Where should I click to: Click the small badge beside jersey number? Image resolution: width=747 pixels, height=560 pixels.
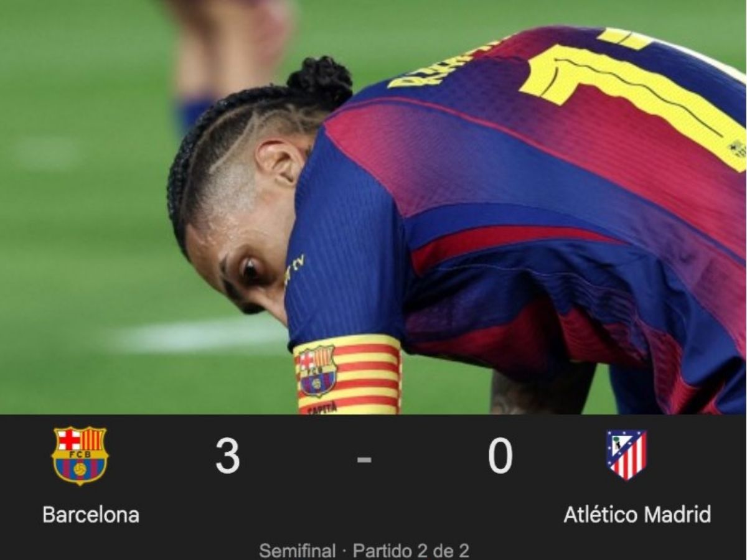(x=737, y=149)
